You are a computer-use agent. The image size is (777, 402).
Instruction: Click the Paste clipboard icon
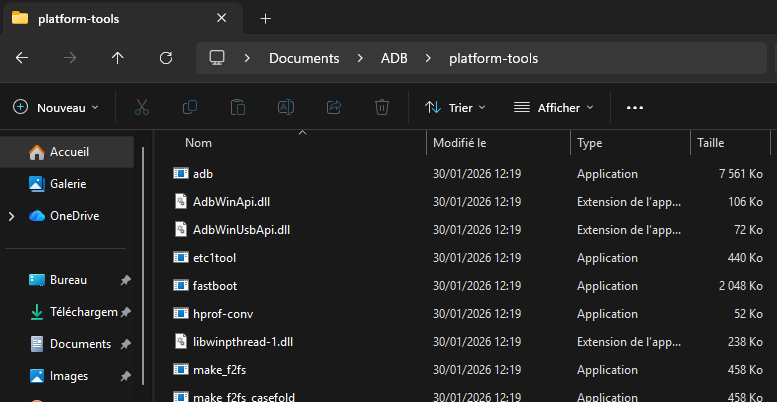[x=238, y=108]
